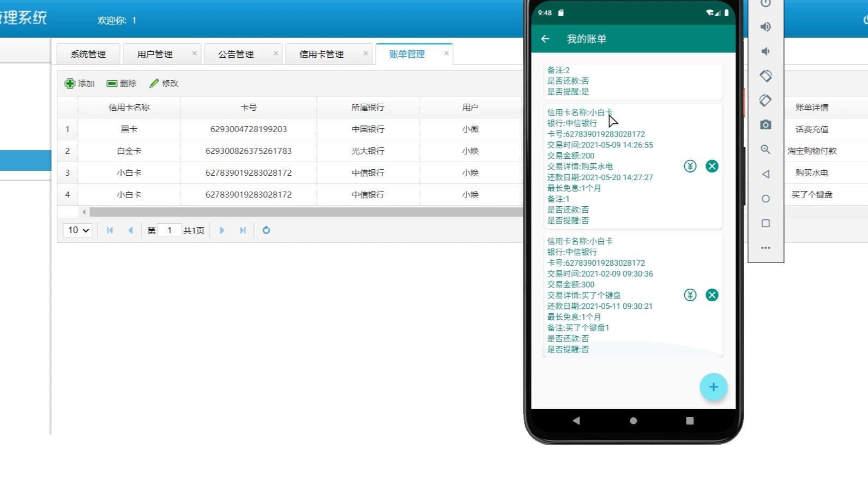
Task: Click the page number input field
Action: [x=170, y=230]
